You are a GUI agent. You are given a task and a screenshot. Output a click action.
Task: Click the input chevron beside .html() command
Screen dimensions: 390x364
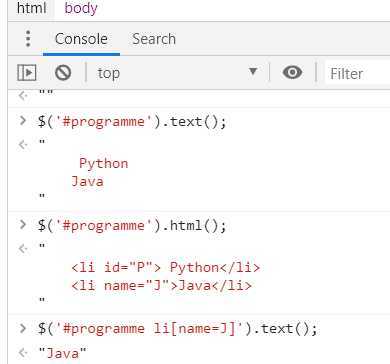coord(23,225)
